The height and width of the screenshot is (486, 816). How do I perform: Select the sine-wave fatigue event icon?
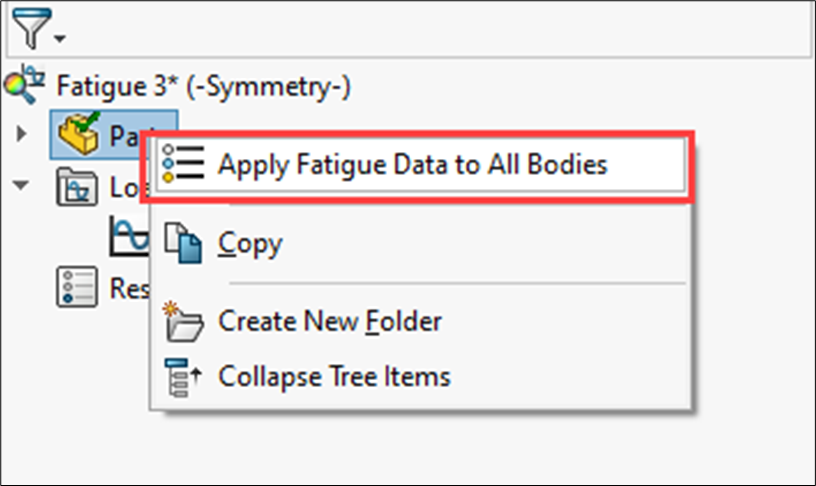pos(128,237)
